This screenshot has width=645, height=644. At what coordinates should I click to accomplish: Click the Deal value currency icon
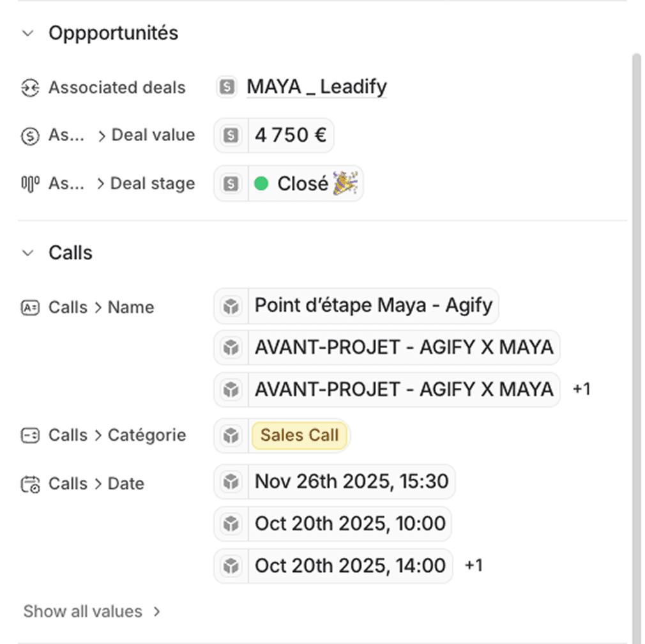[30, 135]
